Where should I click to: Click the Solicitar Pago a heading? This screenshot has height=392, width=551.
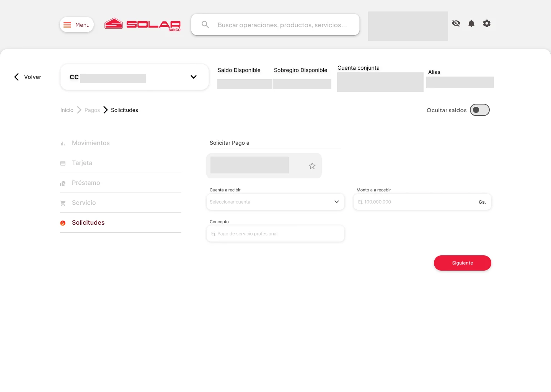230,143
